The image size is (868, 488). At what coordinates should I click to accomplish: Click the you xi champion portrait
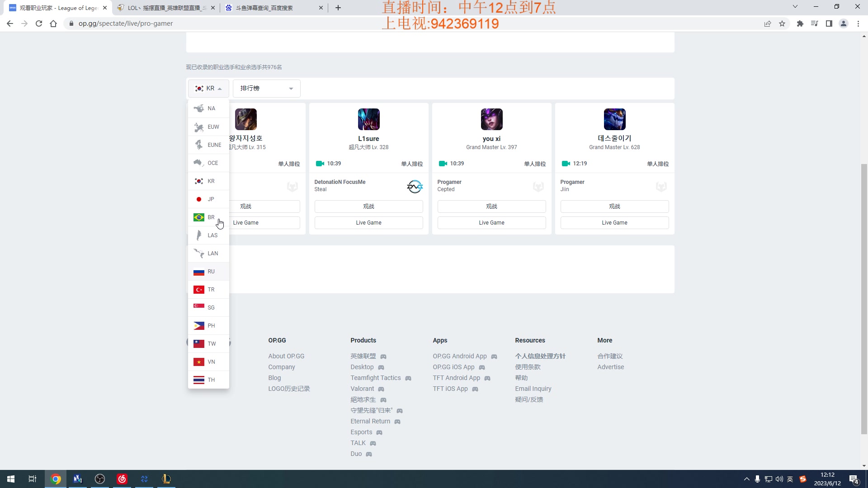click(491, 119)
